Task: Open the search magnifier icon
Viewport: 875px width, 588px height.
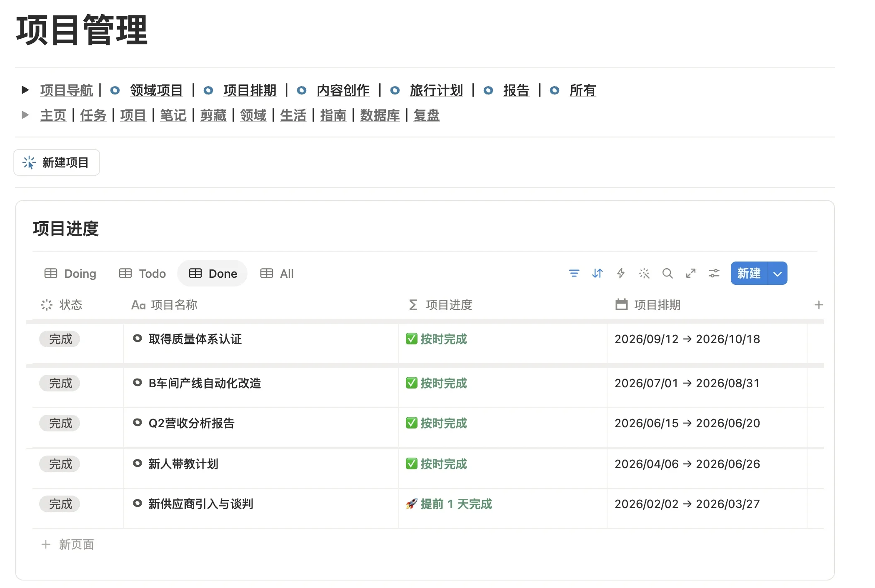Action: [667, 273]
